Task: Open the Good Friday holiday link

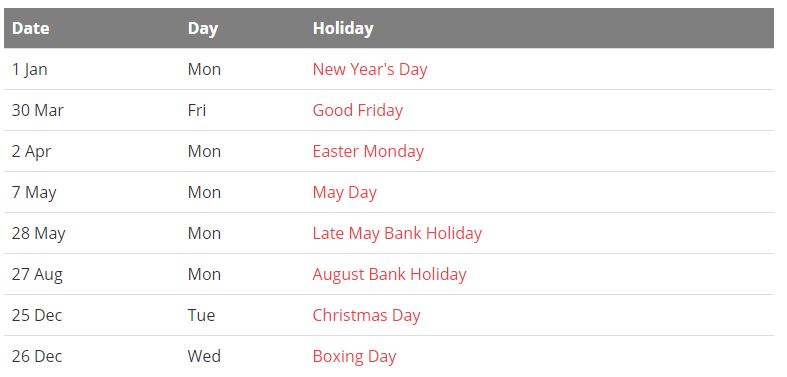Action: (357, 110)
